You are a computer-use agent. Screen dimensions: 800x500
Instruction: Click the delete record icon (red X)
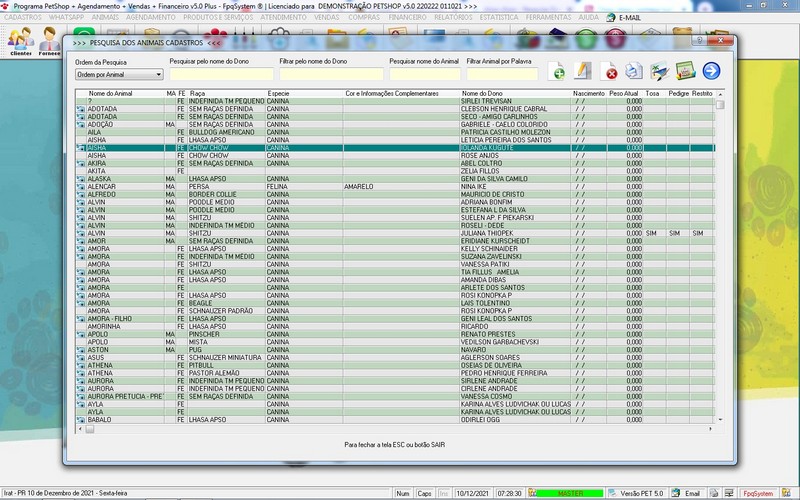pyautogui.click(x=608, y=71)
